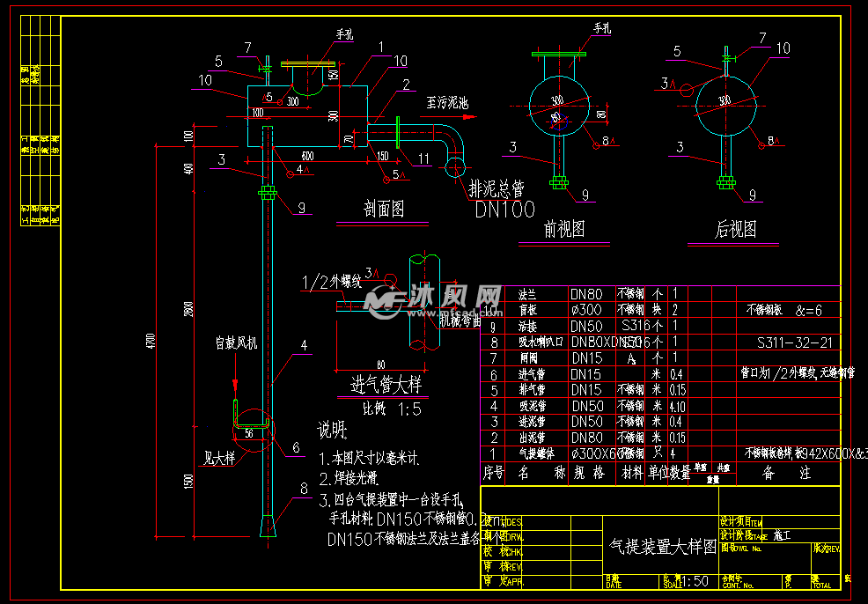Screen dimensions: 868x604
Task: Select the 'DN100' label under 排泥总管
Action: (504, 210)
